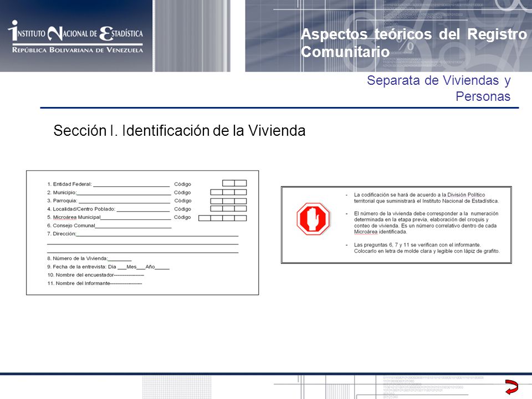Click the Entidad Federal código boxes
Screen dimensions: 532x399
(x=234, y=183)
